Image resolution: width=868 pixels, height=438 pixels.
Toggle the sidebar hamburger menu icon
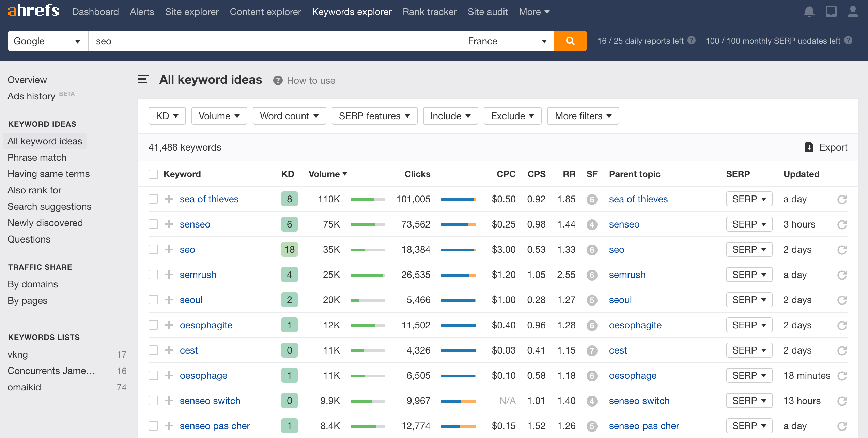pos(143,80)
